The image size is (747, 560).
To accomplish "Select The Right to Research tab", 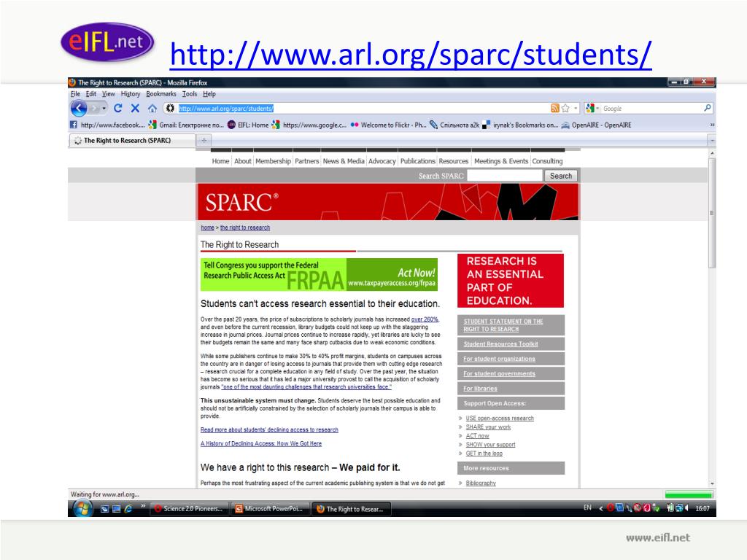I will click(x=133, y=140).
